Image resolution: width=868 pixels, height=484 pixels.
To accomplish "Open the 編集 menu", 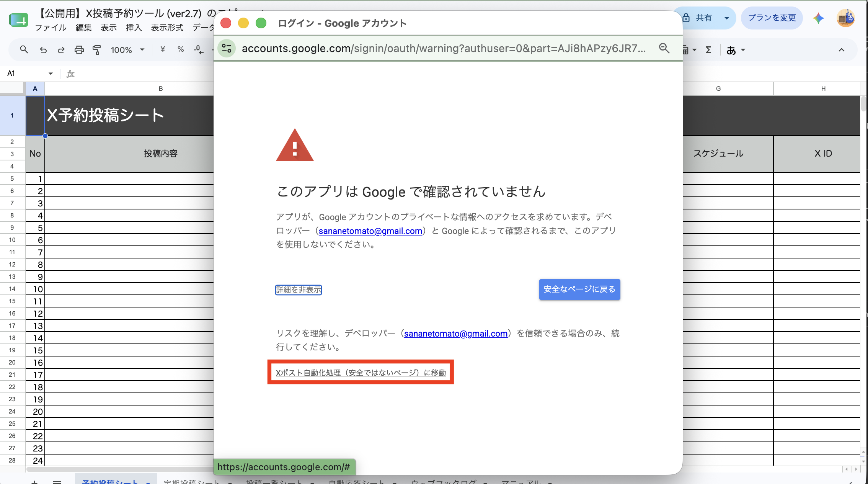I will pos(83,28).
